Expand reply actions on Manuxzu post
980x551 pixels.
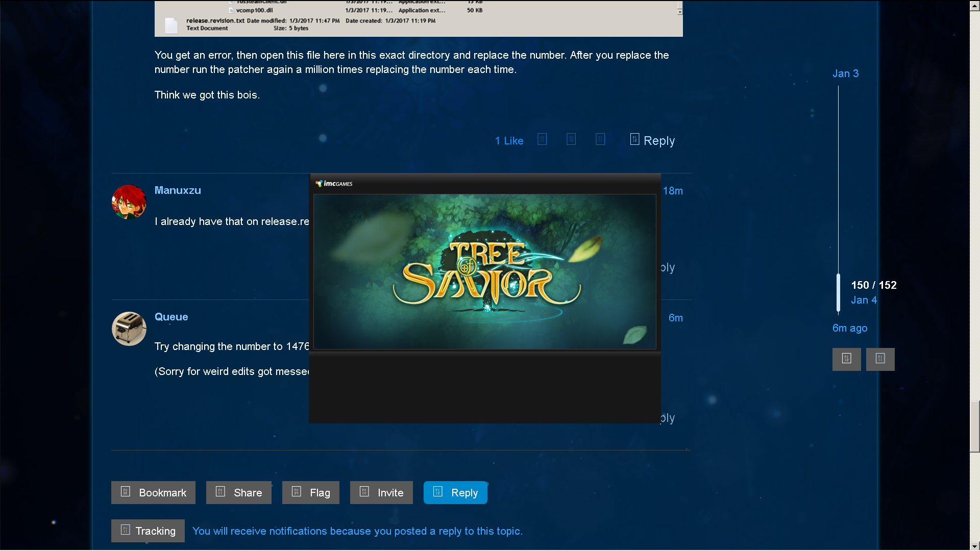[601, 267]
